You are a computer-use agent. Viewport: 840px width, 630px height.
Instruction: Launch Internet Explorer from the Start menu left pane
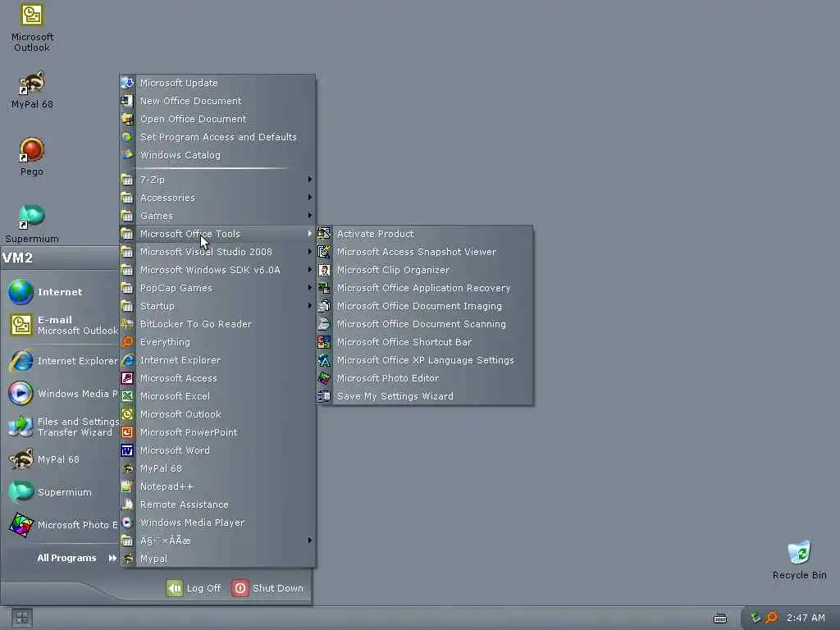pos(63,361)
